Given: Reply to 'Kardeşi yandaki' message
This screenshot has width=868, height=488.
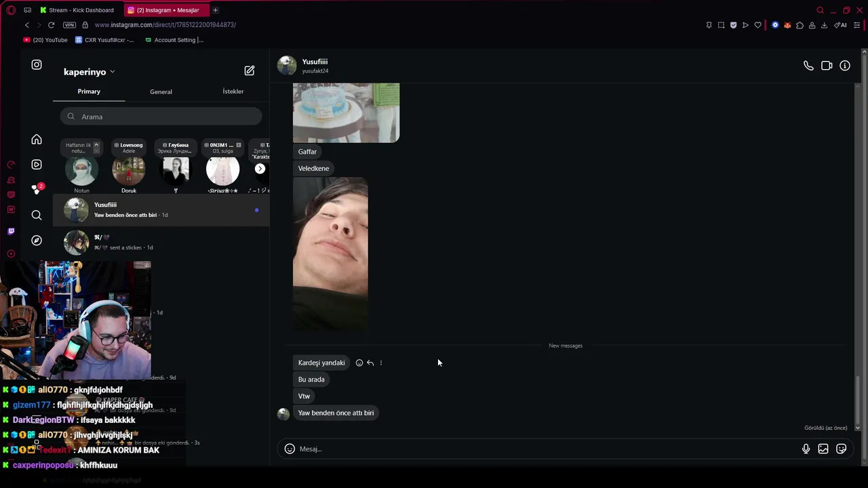Looking at the screenshot, I should 370,363.
